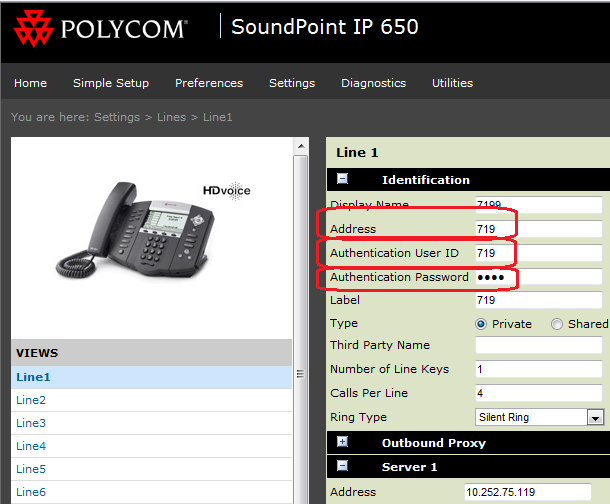Click the breadcrumb 'You are here' text
Viewport: 610px width, 504px height.
coord(50,117)
